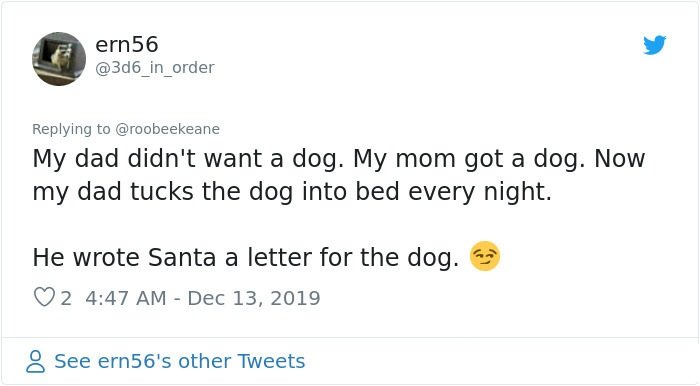Image resolution: width=700 pixels, height=386 pixels.
Task: Click the like count number 2
Action: (66, 298)
